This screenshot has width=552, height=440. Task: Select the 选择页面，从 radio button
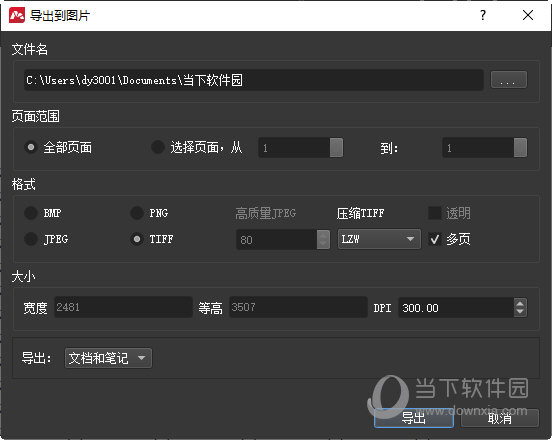pyautogui.click(x=158, y=147)
